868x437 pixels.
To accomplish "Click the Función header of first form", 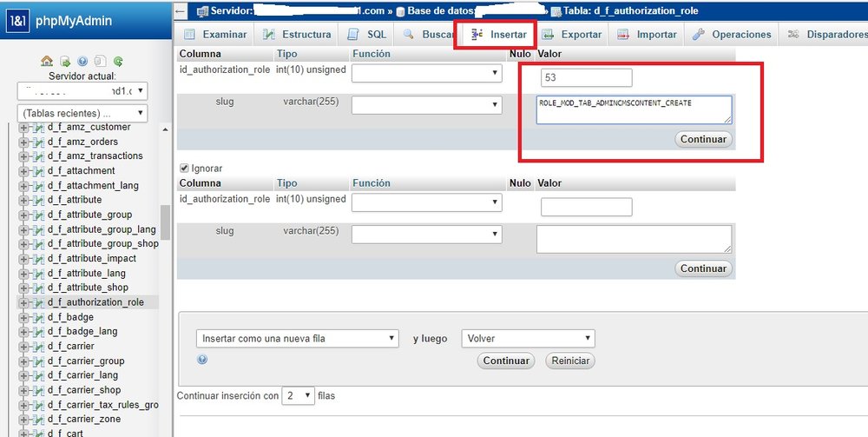I will [372, 54].
